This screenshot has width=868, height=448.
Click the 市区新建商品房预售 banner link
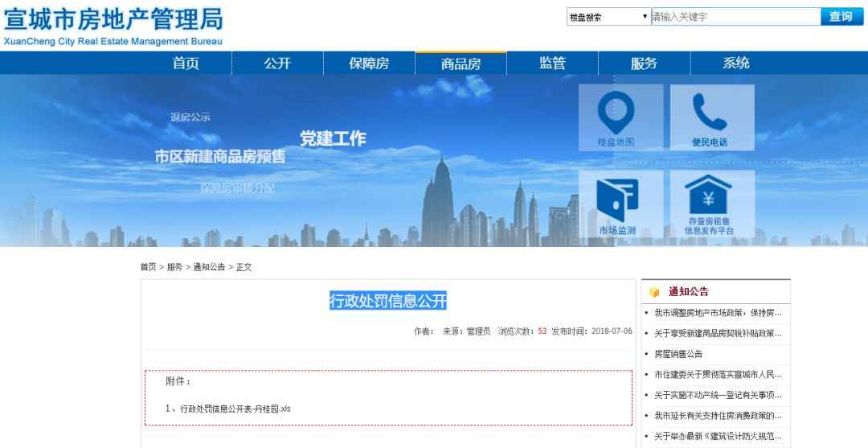tap(219, 158)
